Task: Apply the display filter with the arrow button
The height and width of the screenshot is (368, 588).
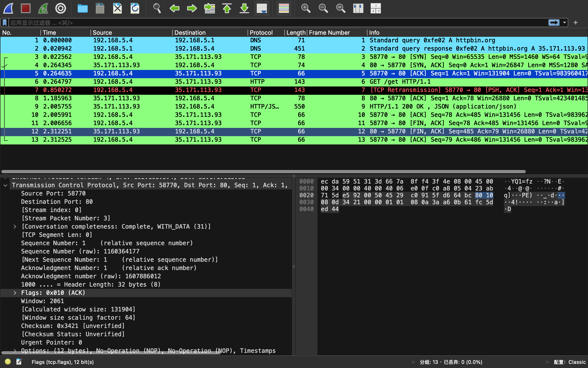Action: coord(554,23)
